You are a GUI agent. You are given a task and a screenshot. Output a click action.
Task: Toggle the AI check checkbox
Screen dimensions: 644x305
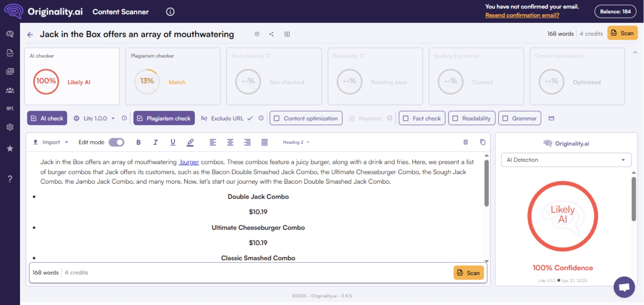[x=34, y=118]
